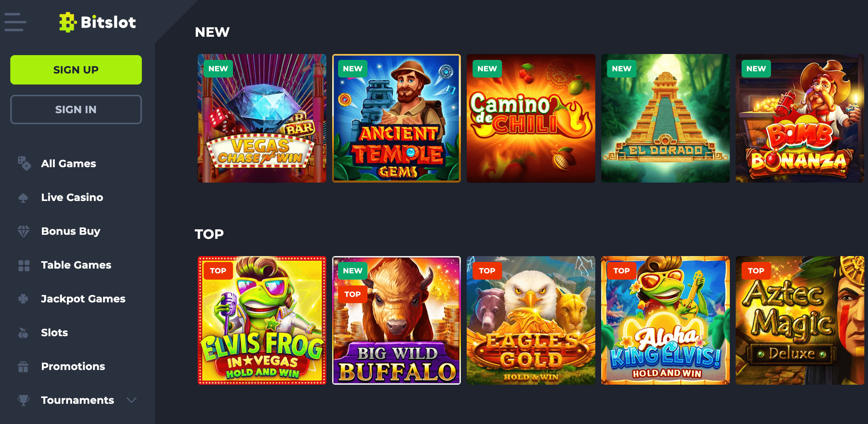Screen dimensions: 868x424
Task: Expand the Tournaments chevron arrow
Action: 132,400
